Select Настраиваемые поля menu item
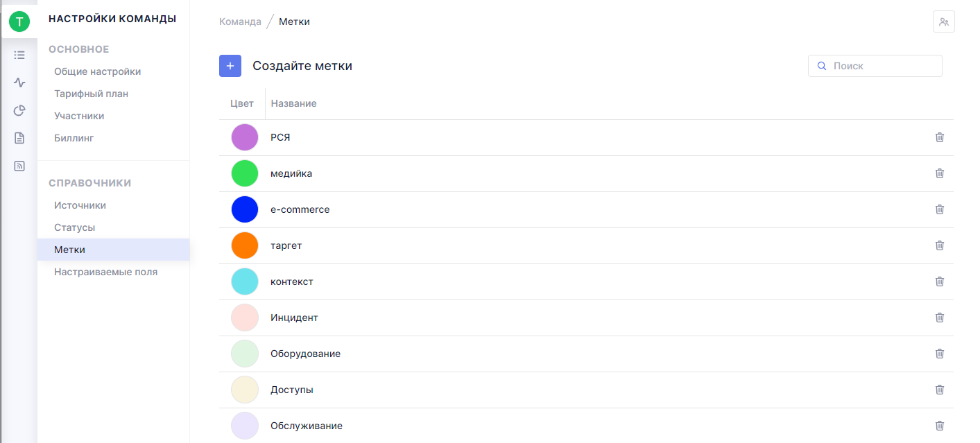The width and height of the screenshot is (980, 443). coord(106,272)
